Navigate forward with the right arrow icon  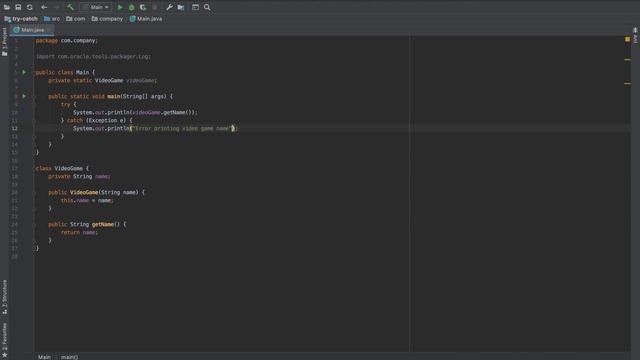(57, 7)
